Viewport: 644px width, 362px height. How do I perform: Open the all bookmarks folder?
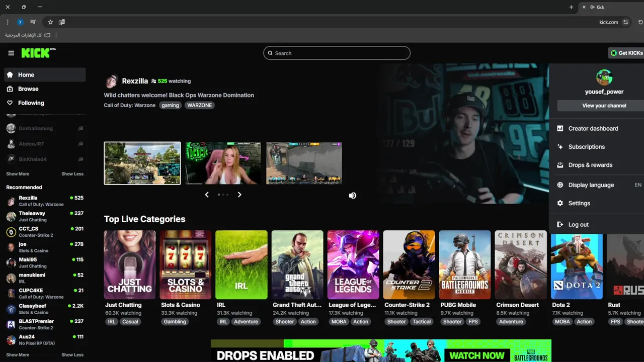pyautogui.click(x=28, y=35)
